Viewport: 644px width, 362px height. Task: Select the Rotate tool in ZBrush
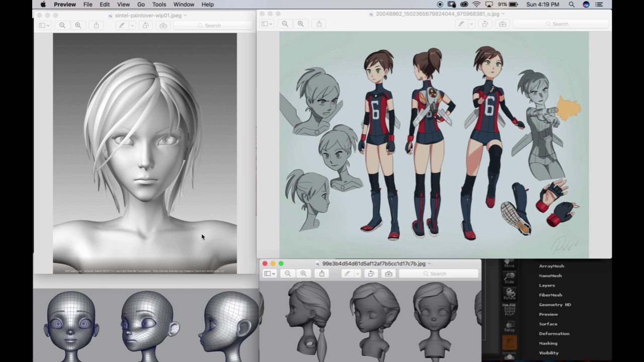[x=509, y=294]
